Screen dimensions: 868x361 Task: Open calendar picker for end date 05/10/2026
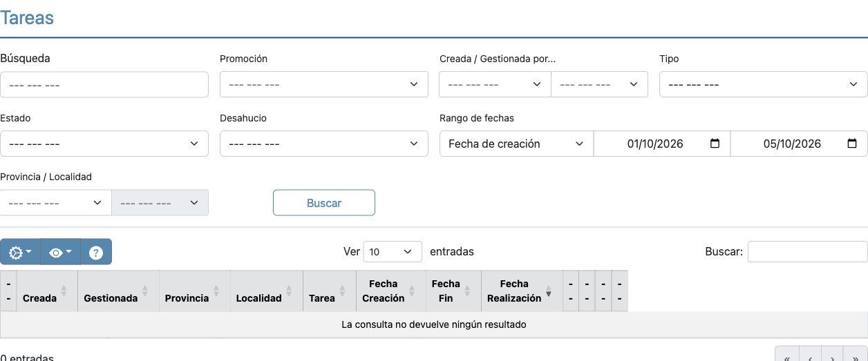point(852,144)
